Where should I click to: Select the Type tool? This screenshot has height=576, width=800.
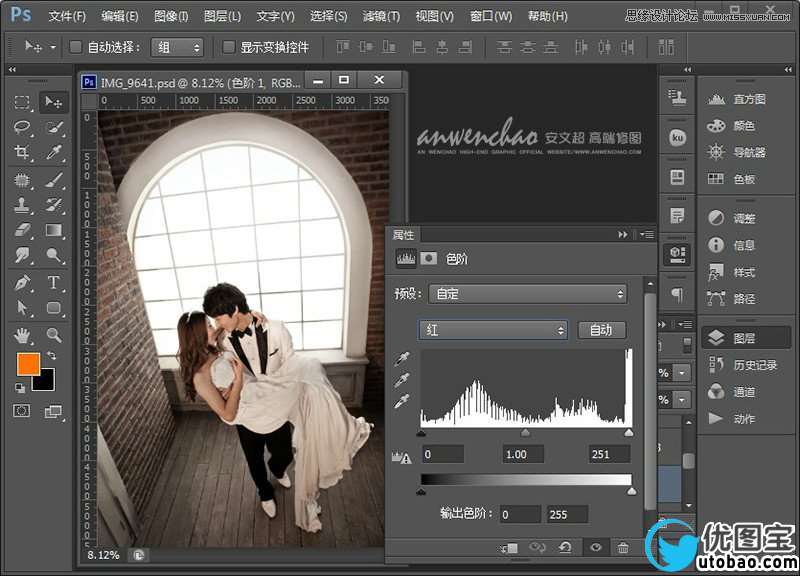(54, 282)
